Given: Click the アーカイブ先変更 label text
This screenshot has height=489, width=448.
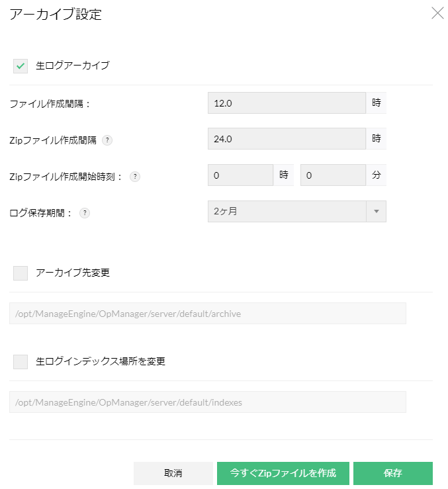Looking at the screenshot, I should (73, 273).
